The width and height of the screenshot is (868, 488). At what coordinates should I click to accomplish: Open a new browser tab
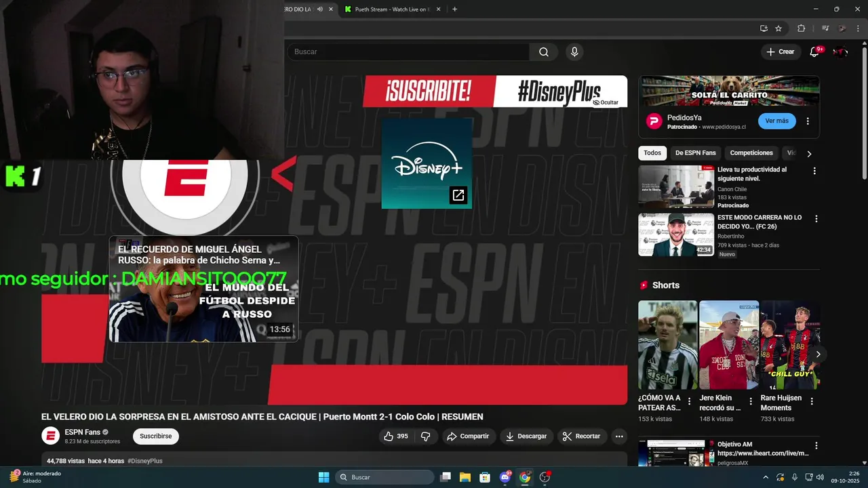pyautogui.click(x=454, y=9)
